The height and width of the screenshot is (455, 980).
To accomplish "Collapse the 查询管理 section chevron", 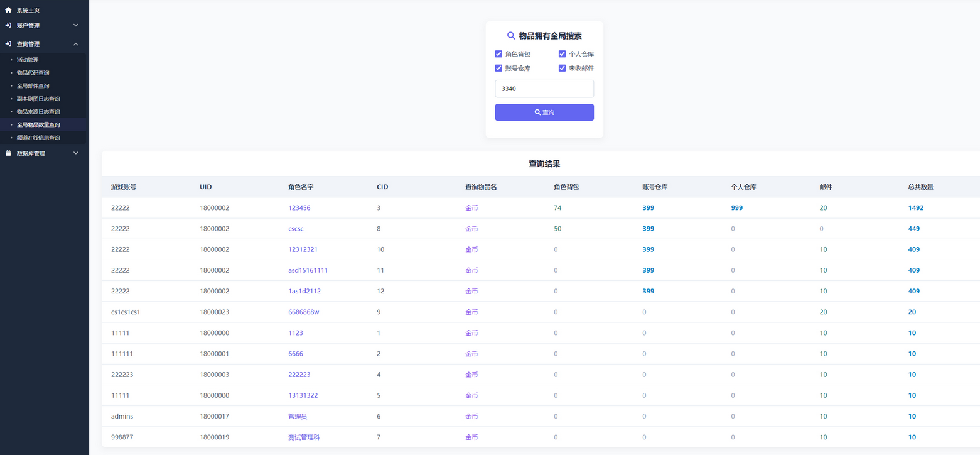I will 76,44.
